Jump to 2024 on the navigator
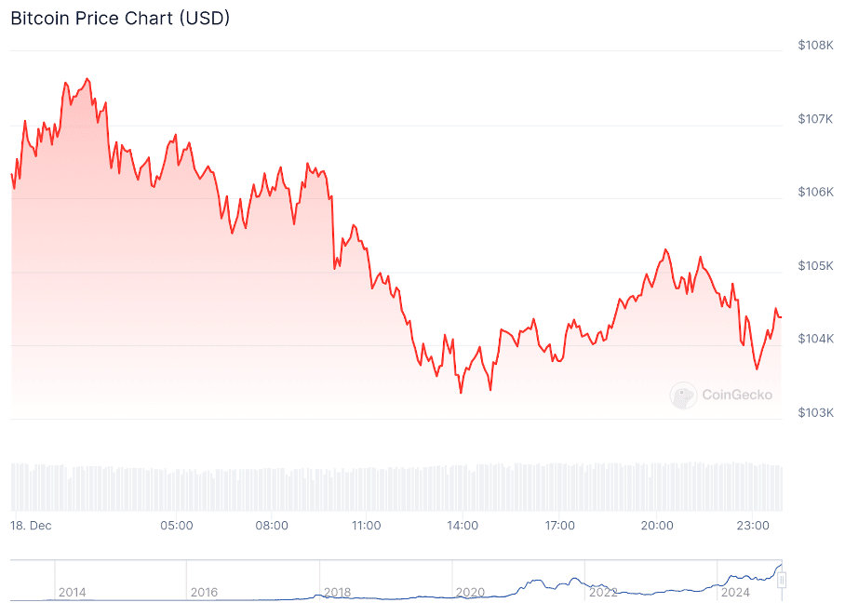Screen dimensions: 845x616 (735, 592)
